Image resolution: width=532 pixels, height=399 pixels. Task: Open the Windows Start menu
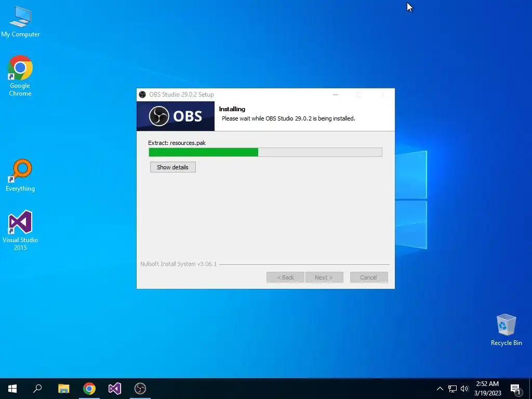click(x=12, y=389)
